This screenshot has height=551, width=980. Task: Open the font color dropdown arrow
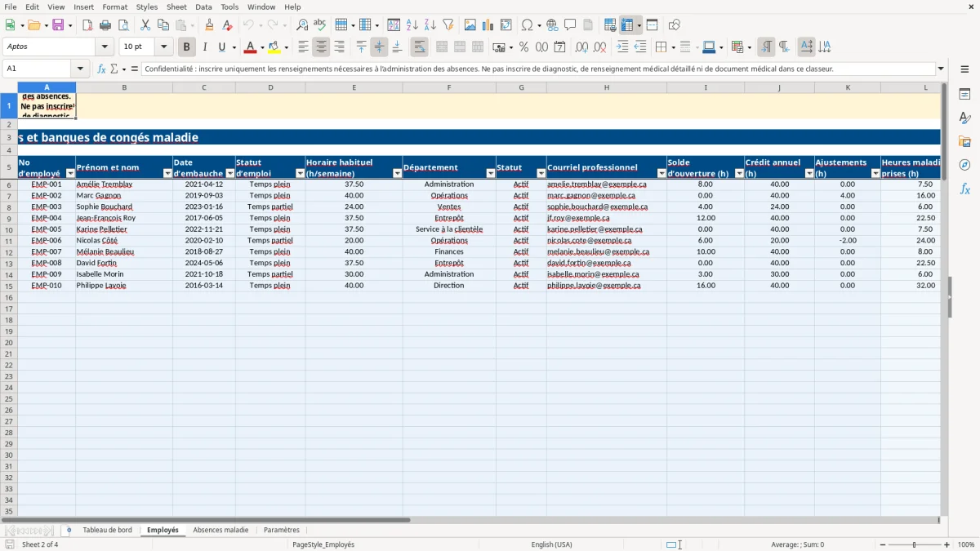click(262, 47)
